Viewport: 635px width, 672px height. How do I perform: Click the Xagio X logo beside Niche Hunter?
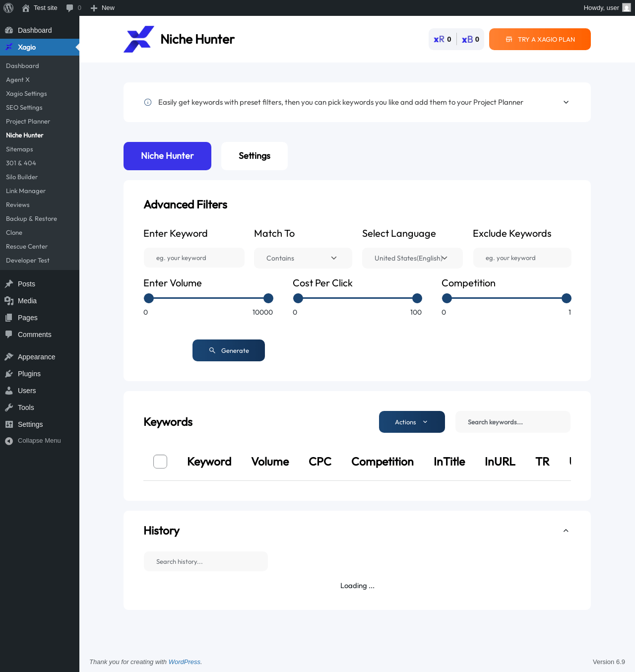click(139, 39)
